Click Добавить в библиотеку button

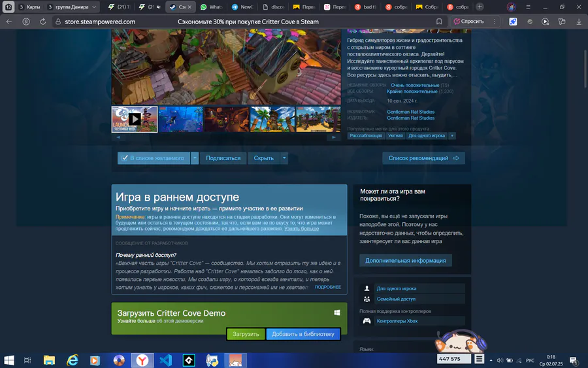click(x=303, y=334)
